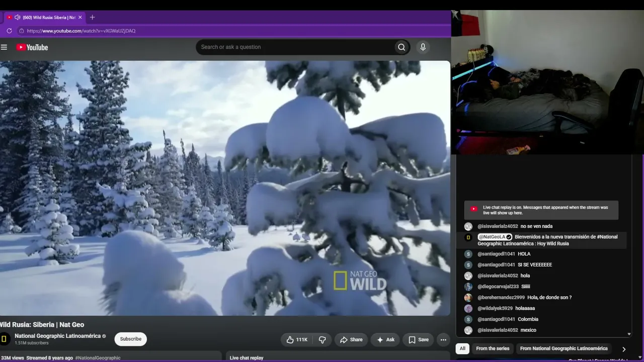Open NatGeoLA avatar in chat
The height and width of the screenshot is (362, 644).
coord(468,237)
